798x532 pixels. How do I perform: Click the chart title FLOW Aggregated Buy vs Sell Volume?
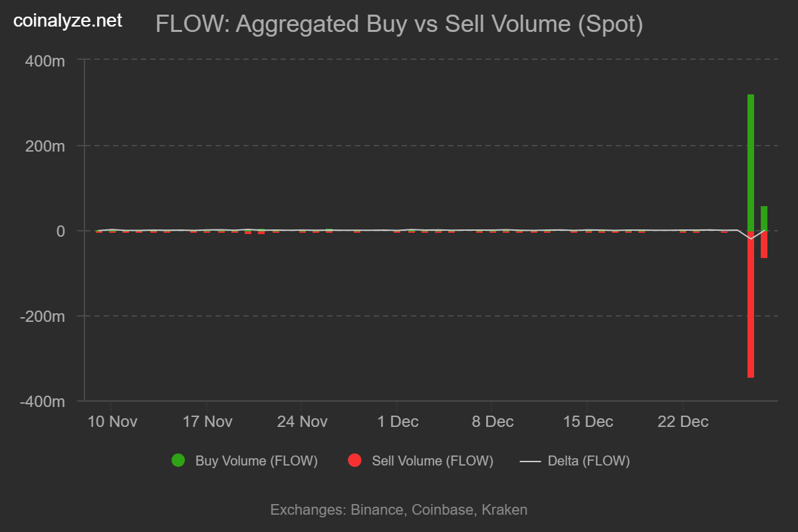click(399, 25)
